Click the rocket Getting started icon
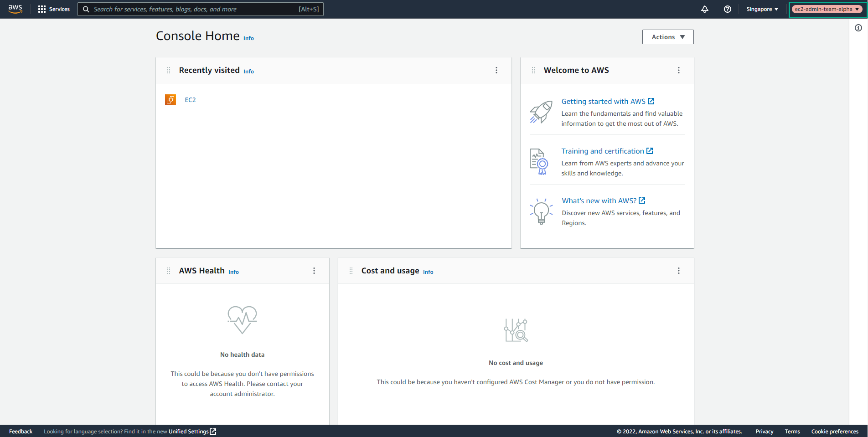This screenshot has height=437, width=868. click(541, 112)
